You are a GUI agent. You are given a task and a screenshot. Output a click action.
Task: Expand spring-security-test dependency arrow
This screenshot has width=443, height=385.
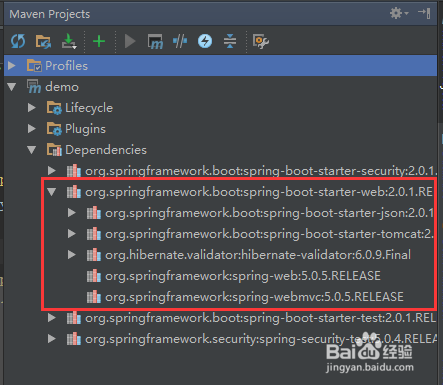pyautogui.click(x=52, y=339)
